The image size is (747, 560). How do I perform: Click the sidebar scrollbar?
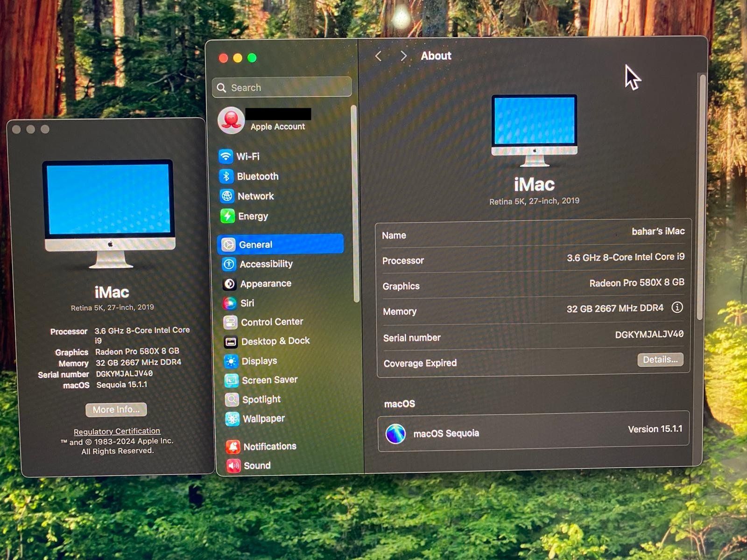click(355, 203)
